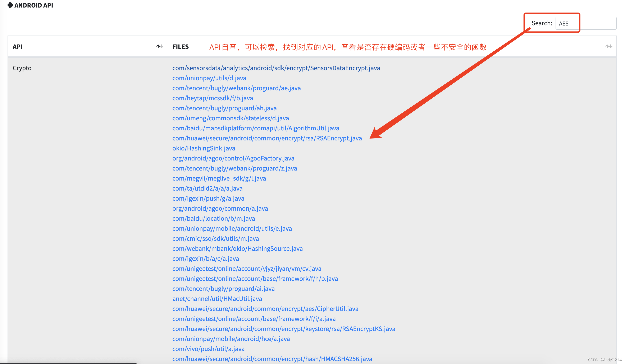This screenshot has height=364, width=625.
Task: Open the AlgorithmUtil.java link
Action: pyautogui.click(x=255, y=128)
